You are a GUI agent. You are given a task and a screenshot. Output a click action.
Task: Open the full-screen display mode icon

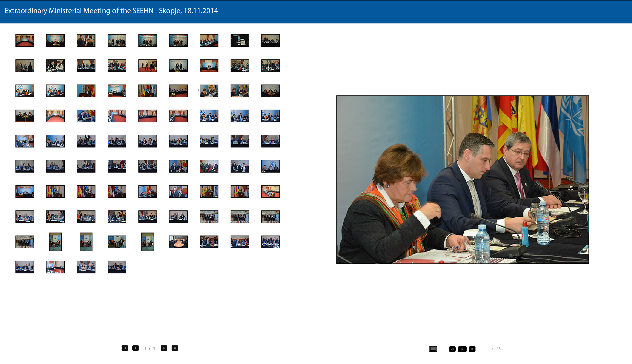click(433, 349)
